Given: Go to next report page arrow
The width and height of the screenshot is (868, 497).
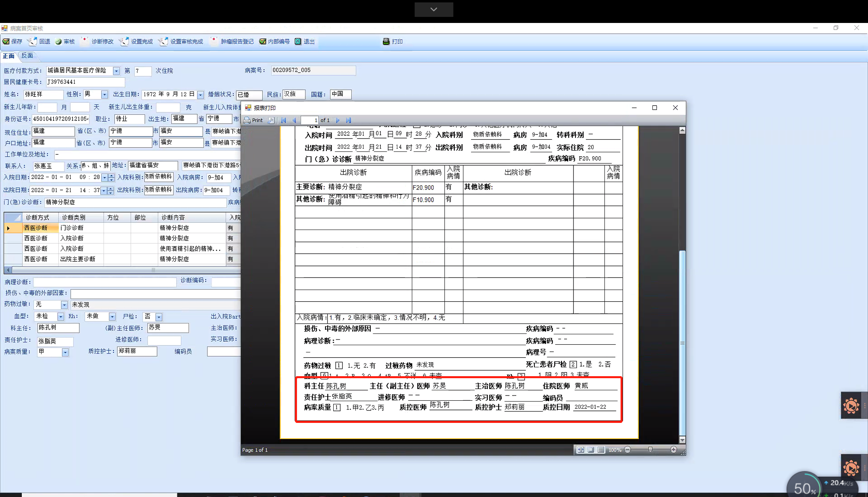Looking at the screenshot, I should [x=338, y=120].
